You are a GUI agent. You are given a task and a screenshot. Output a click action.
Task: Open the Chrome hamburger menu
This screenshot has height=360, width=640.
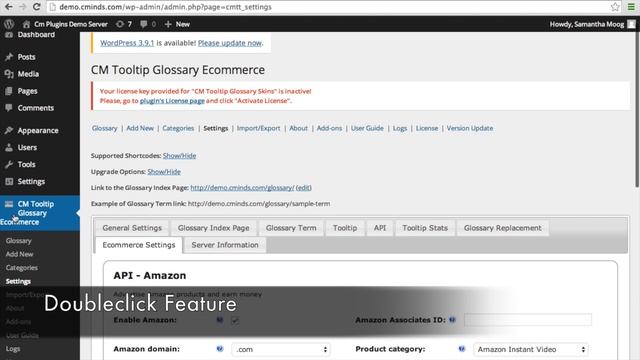pyautogui.click(x=631, y=7)
